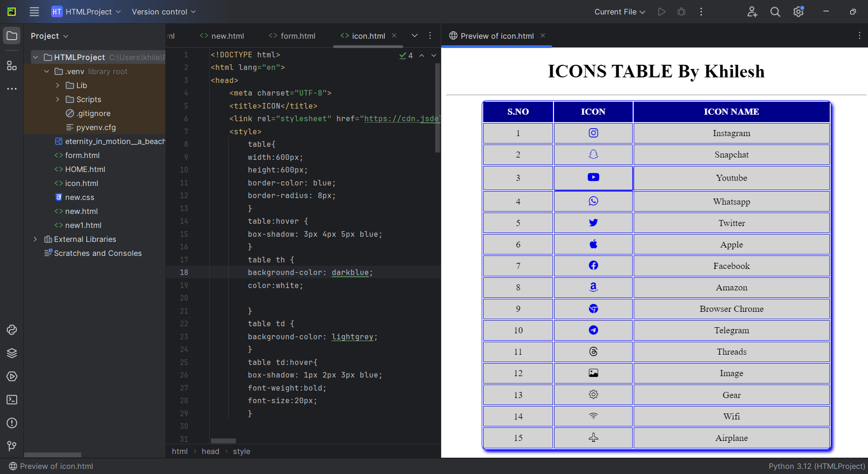
Task: Click the editor horizontal scrollbar
Action: (x=223, y=440)
